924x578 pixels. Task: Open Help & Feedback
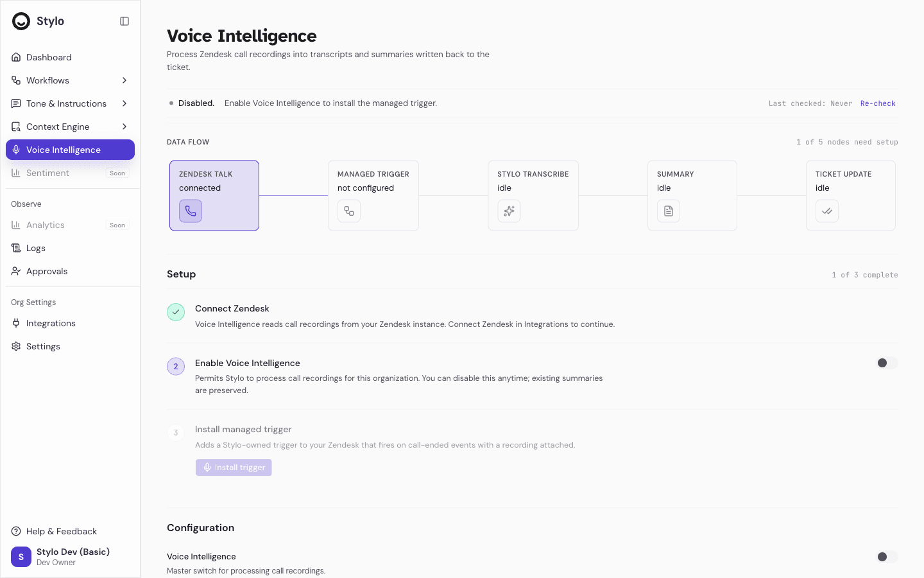[x=70, y=531]
